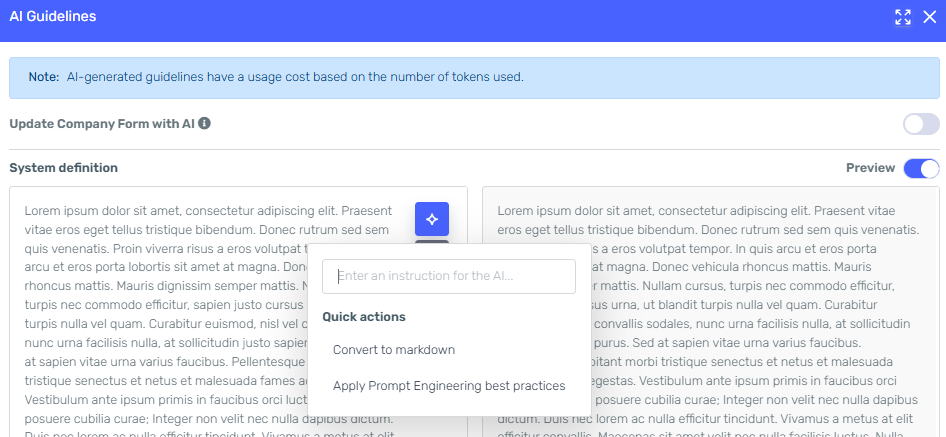Click the bold Note: label in banner

[44, 77]
